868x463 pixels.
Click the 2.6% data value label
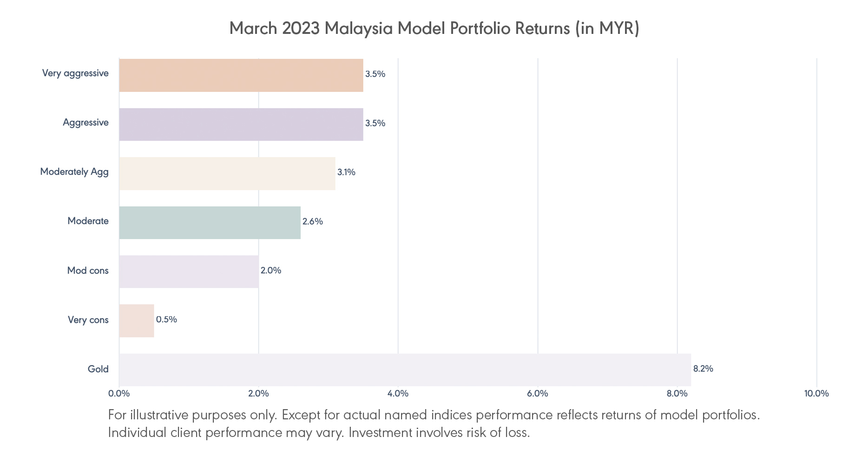[312, 222]
